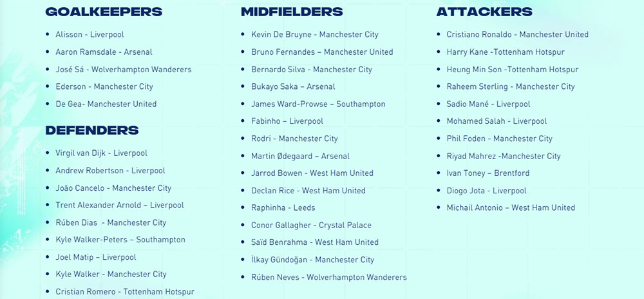644x299 pixels.
Task: Click the DEFENDERS heading
Action: coord(92,131)
